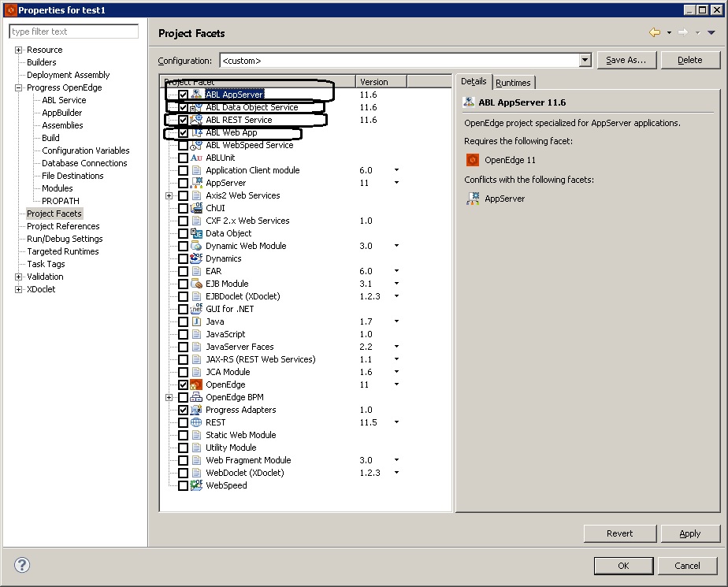Click the Cancel button
The width and height of the screenshot is (728, 587).
point(688,566)
